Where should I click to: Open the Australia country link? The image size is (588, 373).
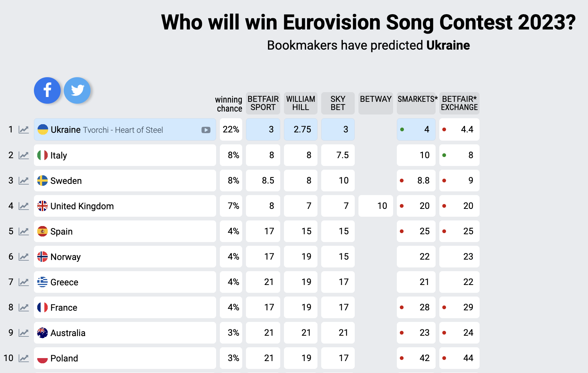coord(68,333)
